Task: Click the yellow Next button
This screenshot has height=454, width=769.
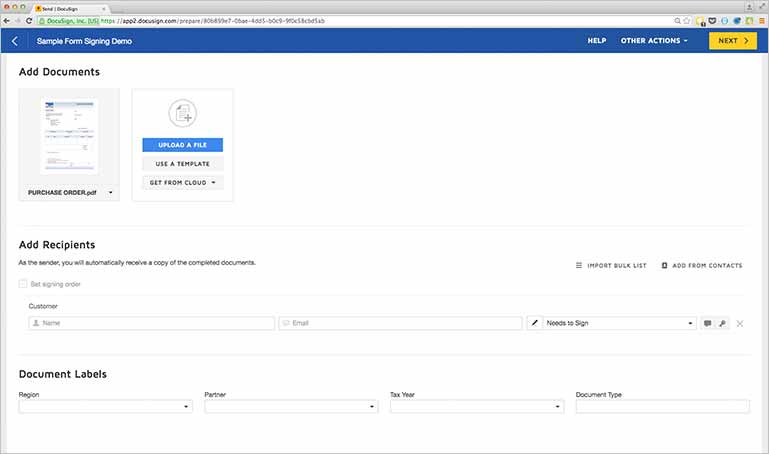Action: point(732,41)
